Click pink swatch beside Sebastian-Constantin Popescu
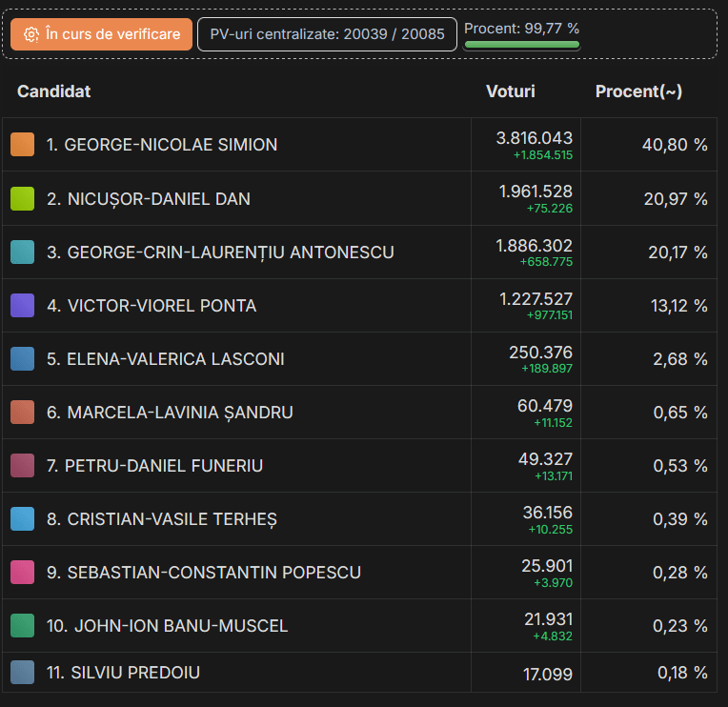Screen dimensions: 728x707 coord(22,572)
